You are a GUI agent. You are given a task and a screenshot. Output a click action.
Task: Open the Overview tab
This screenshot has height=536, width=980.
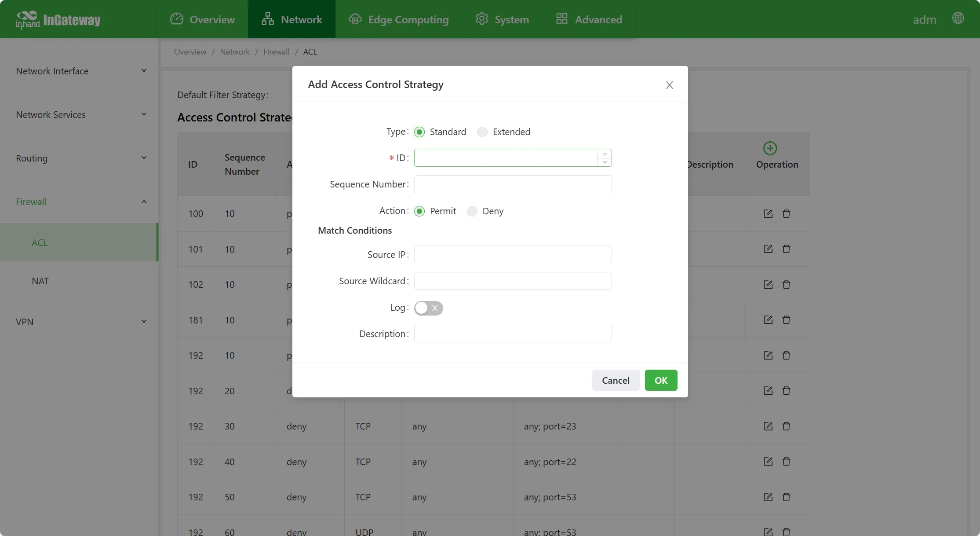point(202,19)
